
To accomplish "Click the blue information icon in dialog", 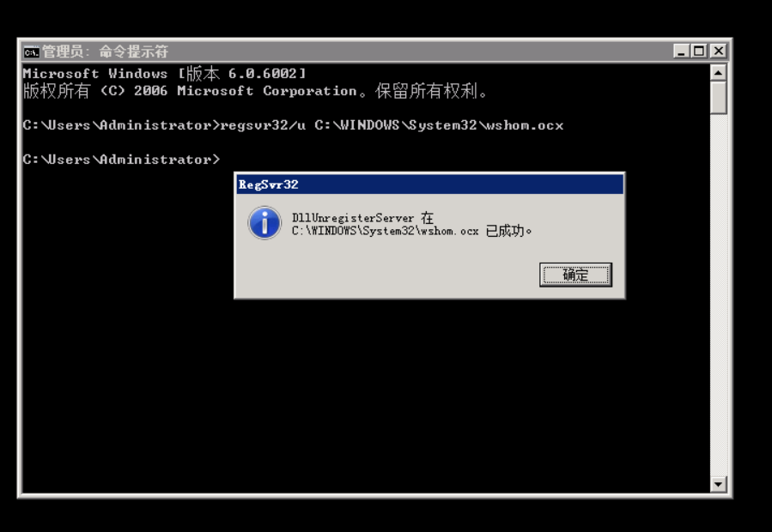I will pyautogui.click(x=264, y=223).
